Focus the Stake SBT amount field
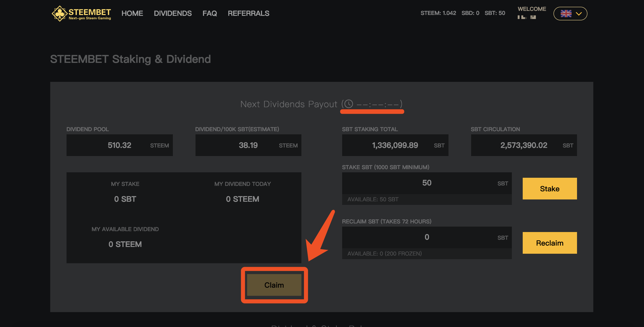Screen dimensions: 644x327 (x=427, y=183)
